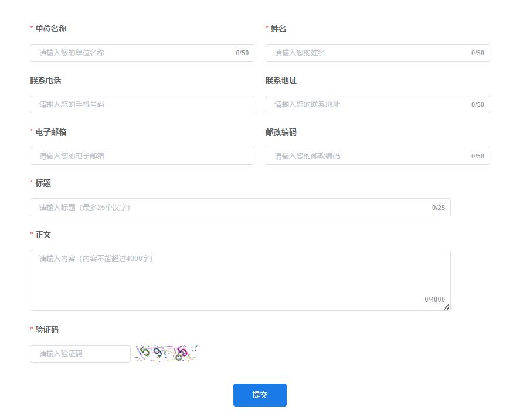516x420 pixels.
Task: Select the 标题 title input box
Action: [x=232, y=208]
